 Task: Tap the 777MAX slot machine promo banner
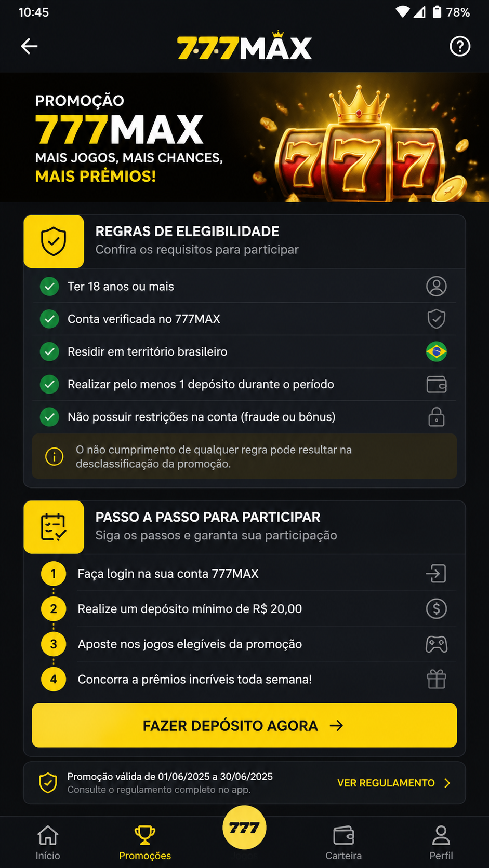pyautogui.click(x=244, y=137)
